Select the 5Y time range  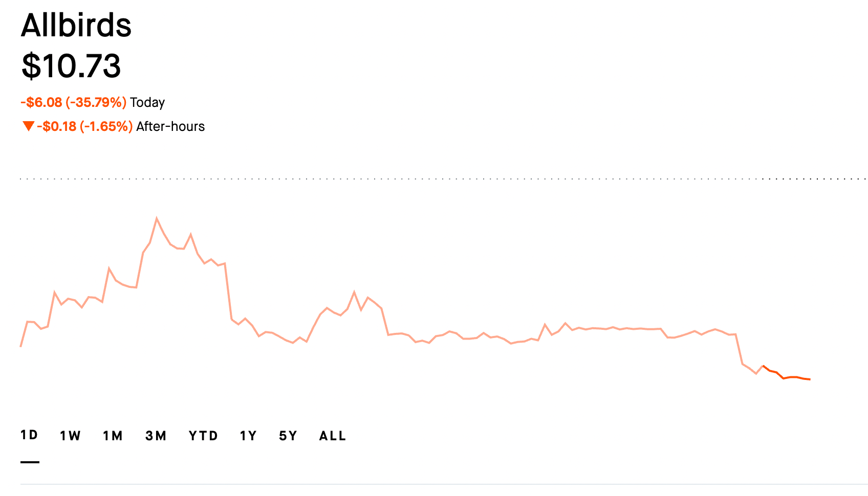288,436
